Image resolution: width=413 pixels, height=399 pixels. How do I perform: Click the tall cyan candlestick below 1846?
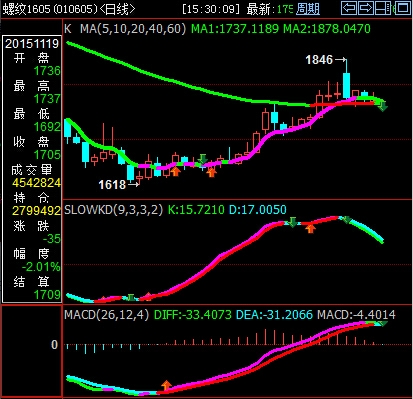(x=347, y=85)
